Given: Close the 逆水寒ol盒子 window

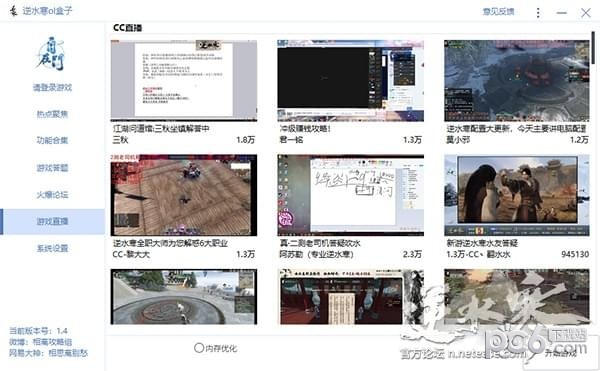Looking at the screenshot, I should pos(586,13).
